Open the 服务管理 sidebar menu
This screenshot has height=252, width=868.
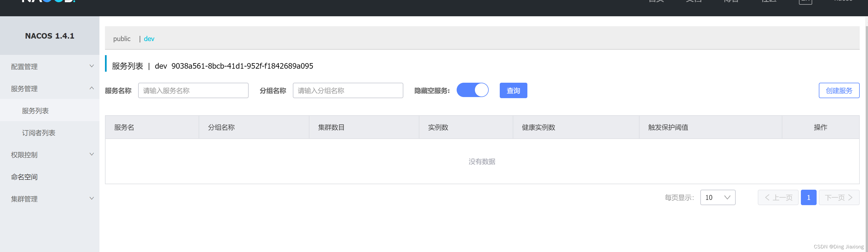tap(49, 89)
